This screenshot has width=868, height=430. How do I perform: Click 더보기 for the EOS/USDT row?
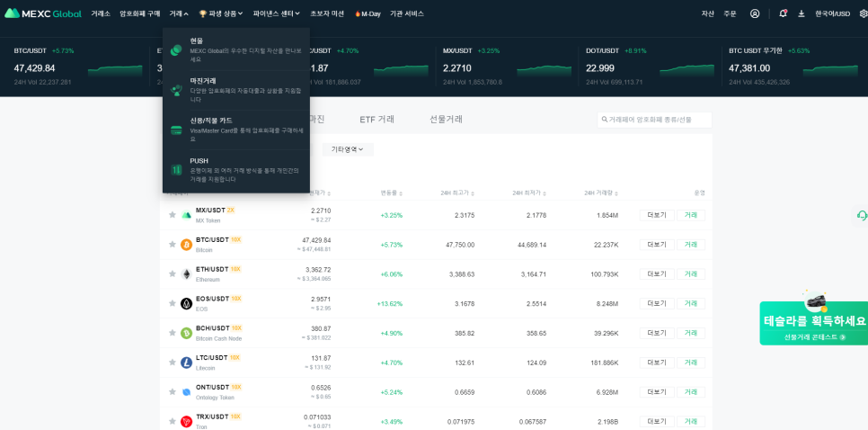coord(657,303)
